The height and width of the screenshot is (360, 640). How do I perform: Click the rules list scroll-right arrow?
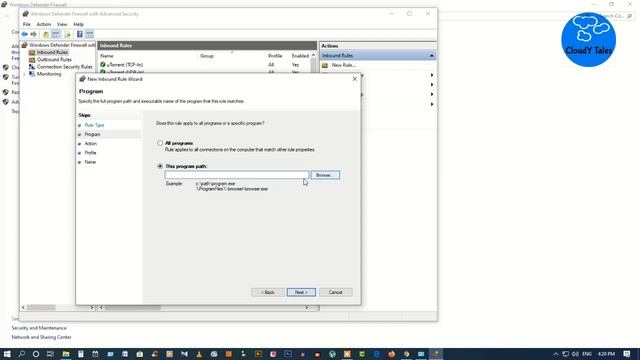307,307
